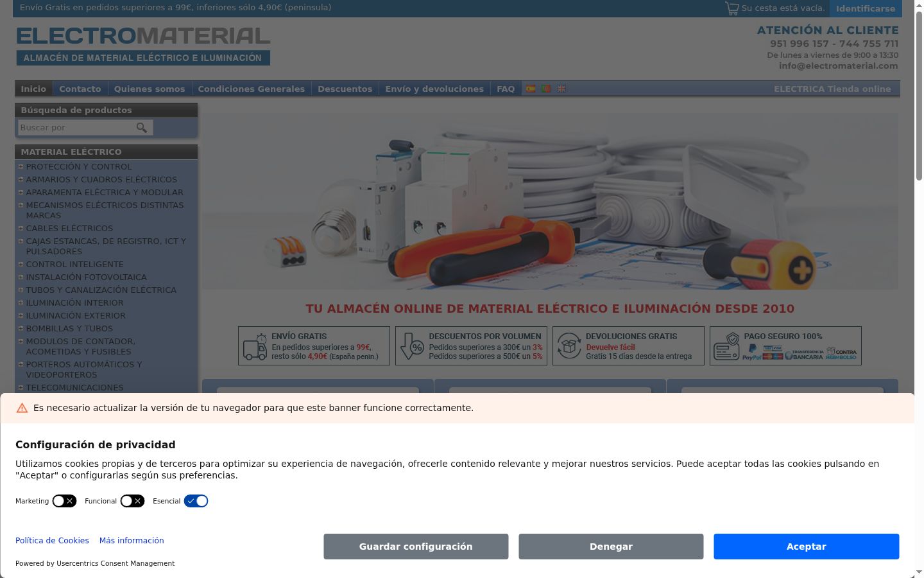This screenshot has height=578, width=924.
Task: Click the Transferencia Bancaria logo
Action: 804,354
